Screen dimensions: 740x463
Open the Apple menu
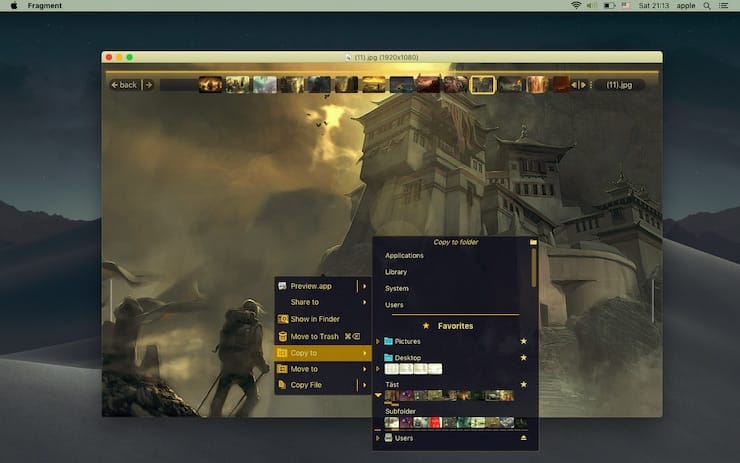click(x=14, y=6)
